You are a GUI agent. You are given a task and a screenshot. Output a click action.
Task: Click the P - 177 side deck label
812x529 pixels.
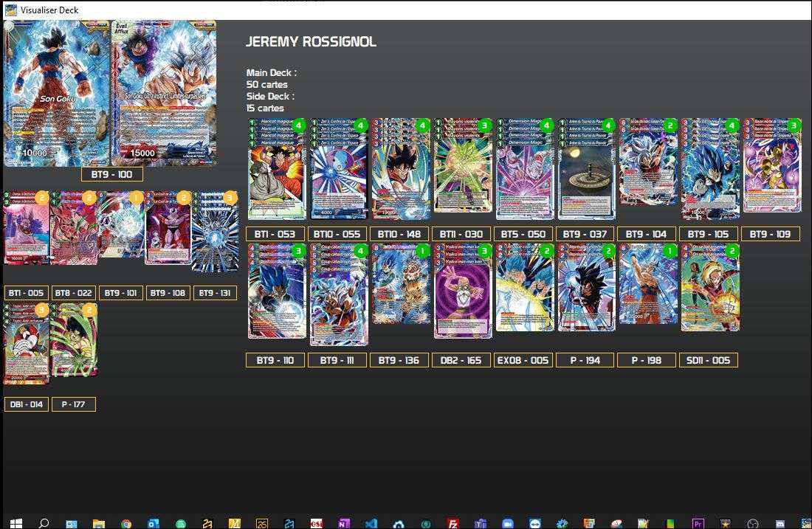pyautogui.click(x=74, y=404)
